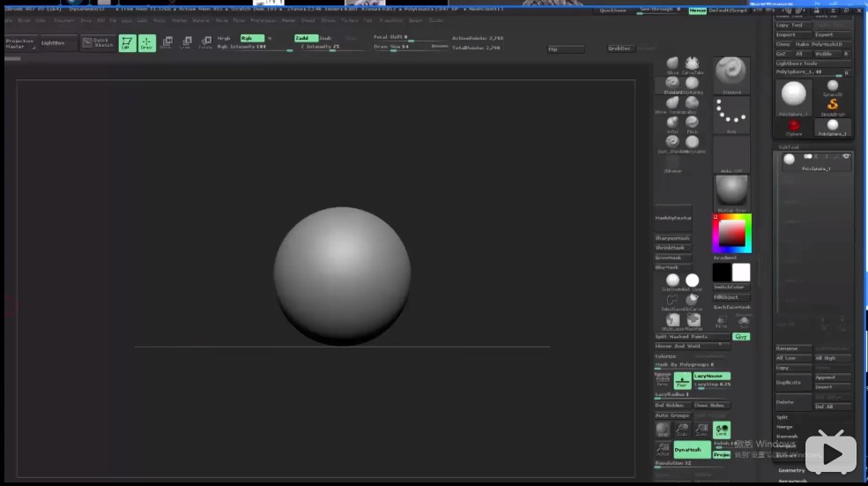Toggle the Rgb channel button
Screen dimensions: 868x486
[x=251, y=38]
